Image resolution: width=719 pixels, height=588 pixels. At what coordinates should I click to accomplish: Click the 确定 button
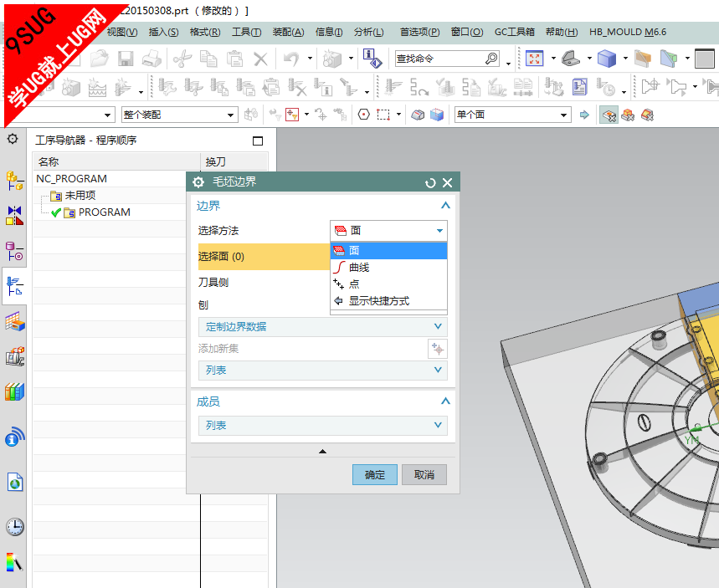tap(375, 475)
